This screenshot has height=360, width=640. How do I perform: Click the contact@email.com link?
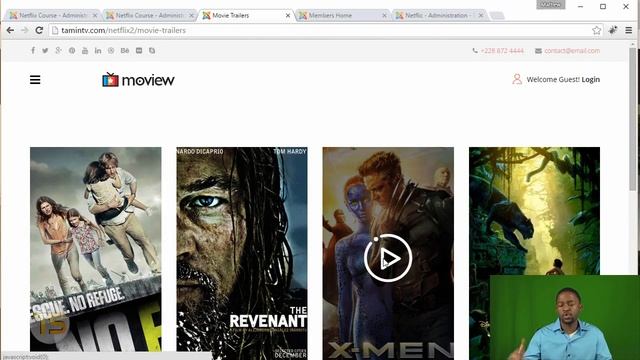572,51
